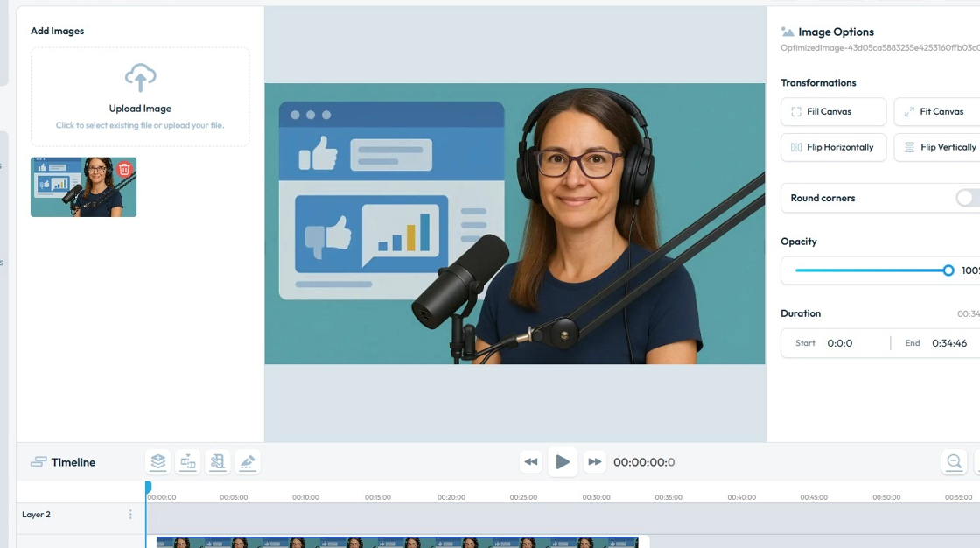Select the uploaded podcast image thumbnail

point(83,187)
